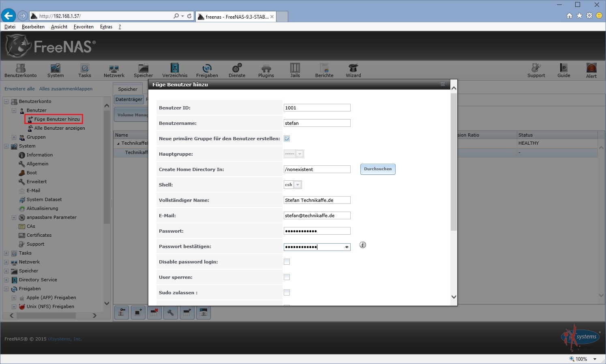Viewport: 606px width, 364px height.
Task: Enable Disable password login checkbox
Action: pyautogui.click(x=287, y=262)
